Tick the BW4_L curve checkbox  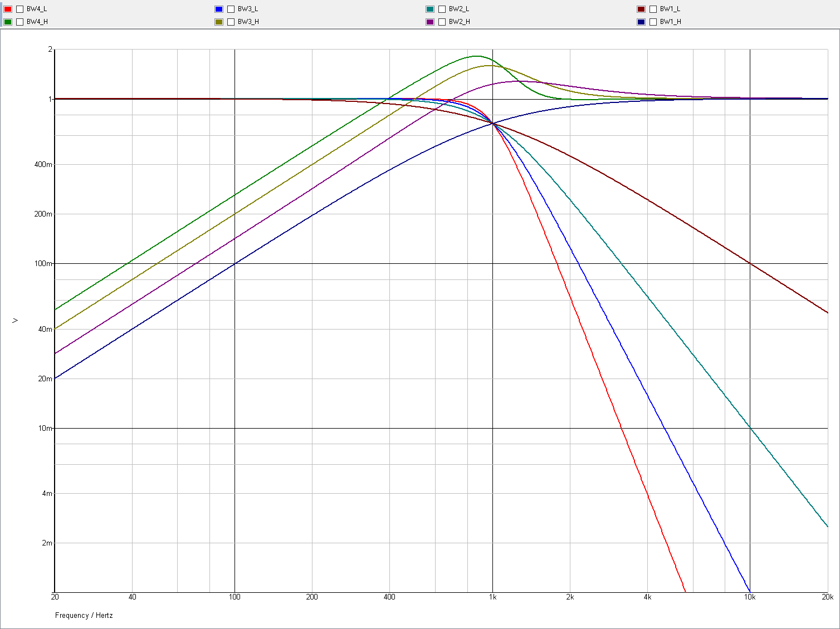pos(20,9)
